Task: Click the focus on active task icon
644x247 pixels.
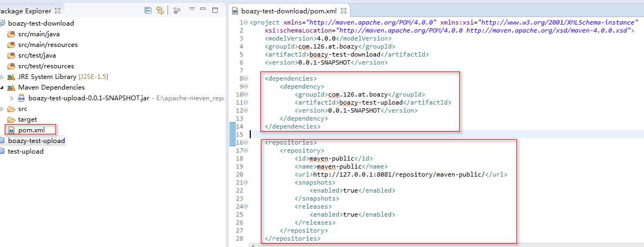Action: point(177,10)
